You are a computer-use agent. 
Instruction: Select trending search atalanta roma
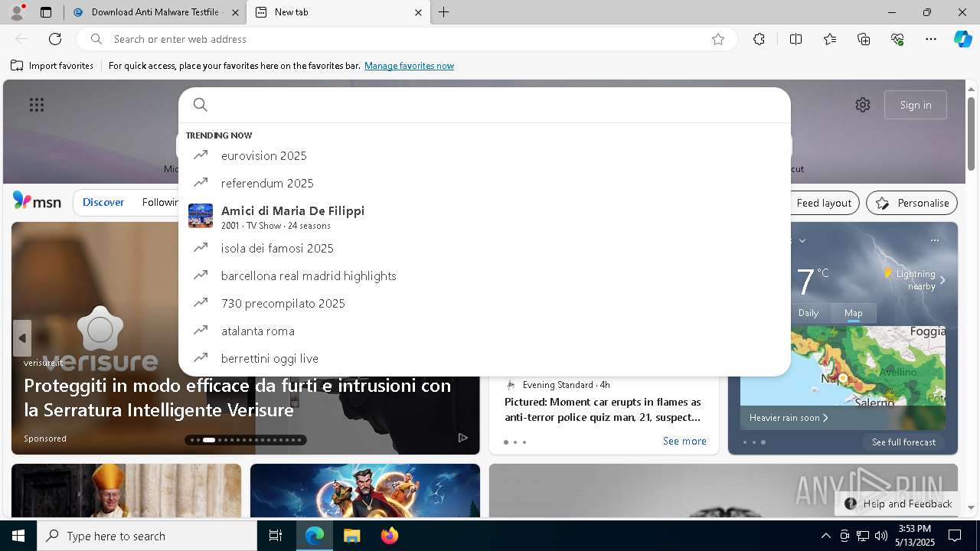tap(484, 331)
